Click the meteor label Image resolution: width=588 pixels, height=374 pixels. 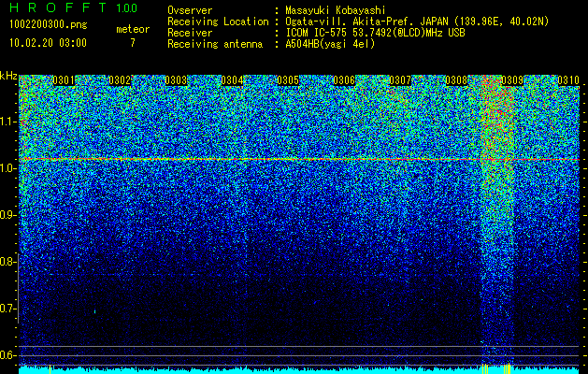pos(133,29)
